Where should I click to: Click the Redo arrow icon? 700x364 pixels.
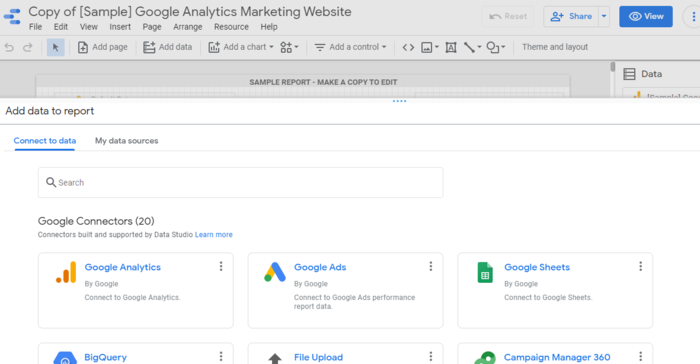(x=28, y=47)
